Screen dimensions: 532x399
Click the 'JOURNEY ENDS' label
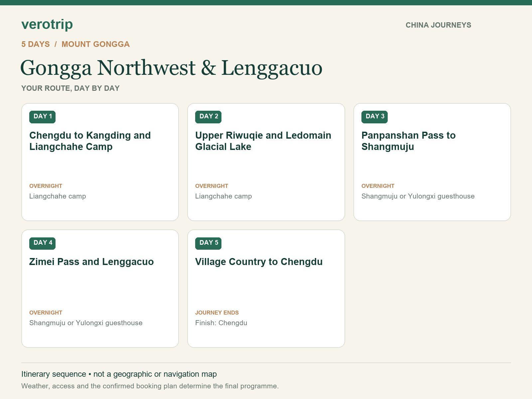(x=217, y=313)
